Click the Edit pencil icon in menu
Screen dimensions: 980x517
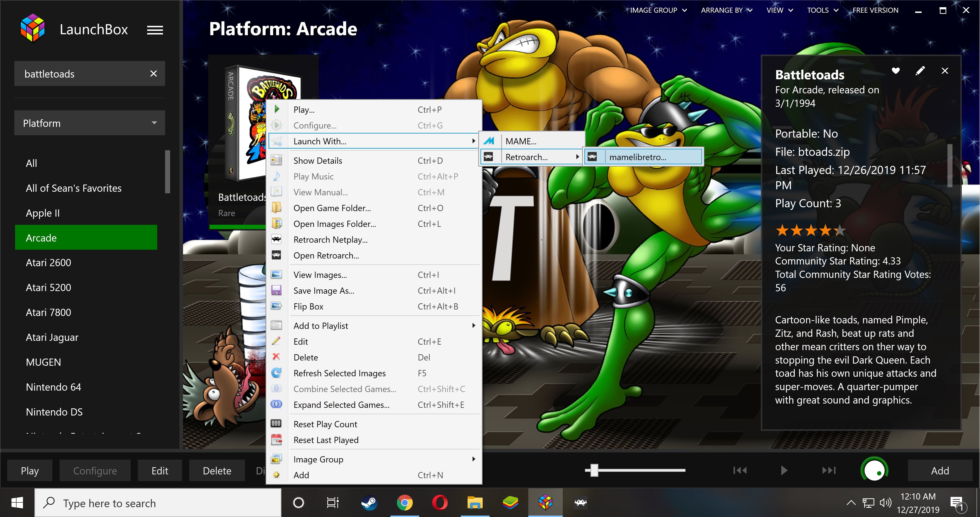point(276,341)
